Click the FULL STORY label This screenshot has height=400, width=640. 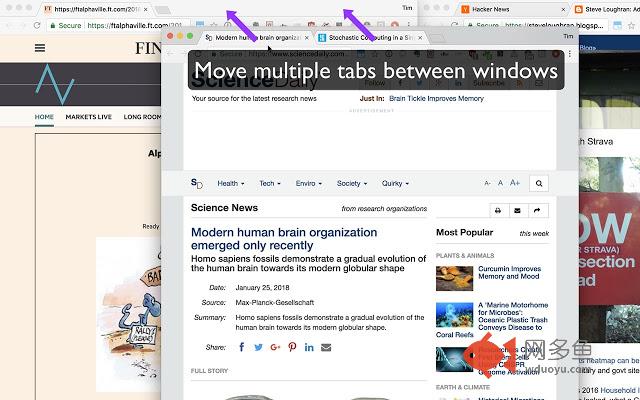click(x=209, y=371)
